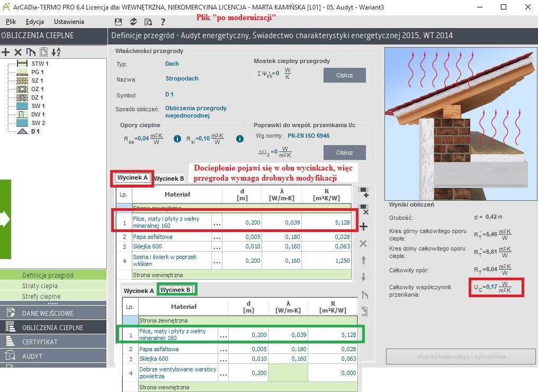The width and height of the screenshot is (538, 392).
Task: Delete the selected partition with the tree X icon
Action: coord(18,52)
